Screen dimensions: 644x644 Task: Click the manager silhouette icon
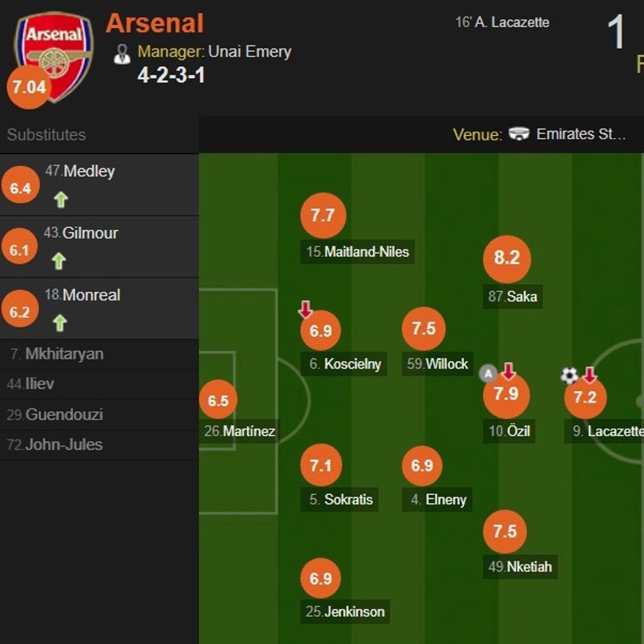[122, 54]
